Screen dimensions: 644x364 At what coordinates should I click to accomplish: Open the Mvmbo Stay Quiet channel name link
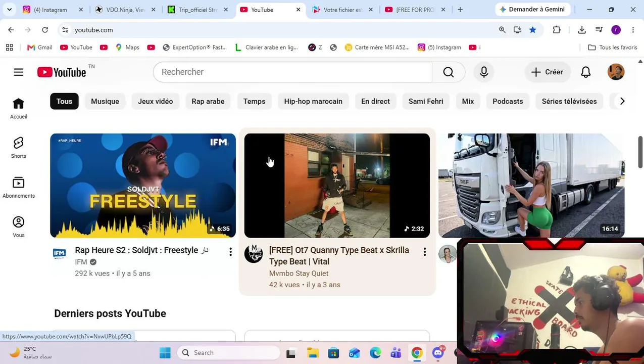click(299, 274)
